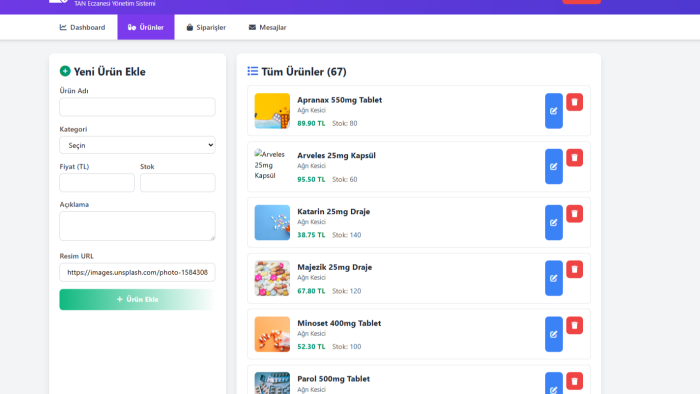This screenshot has width=700, height=394.
Task: Click the Minoset 400mg Tablet title
Action: 339,323
